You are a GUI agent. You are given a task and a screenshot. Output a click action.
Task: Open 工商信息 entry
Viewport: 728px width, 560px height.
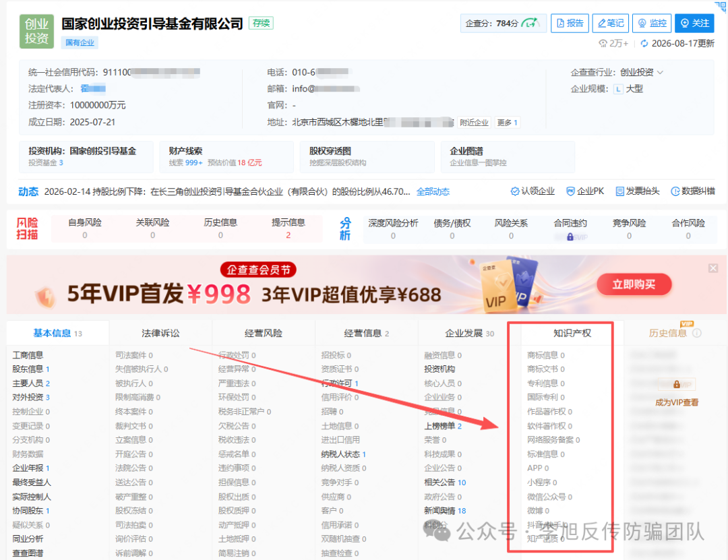[28, 355]
